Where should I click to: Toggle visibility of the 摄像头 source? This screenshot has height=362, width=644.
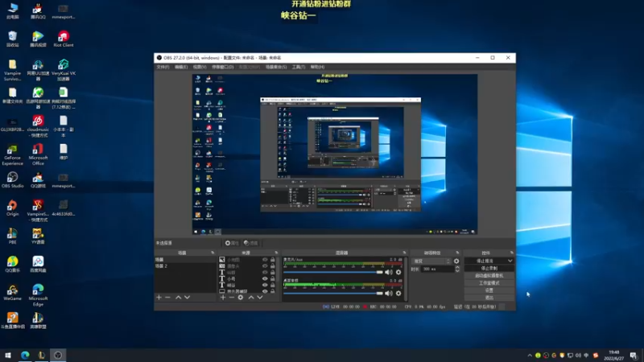coord(265,266)
